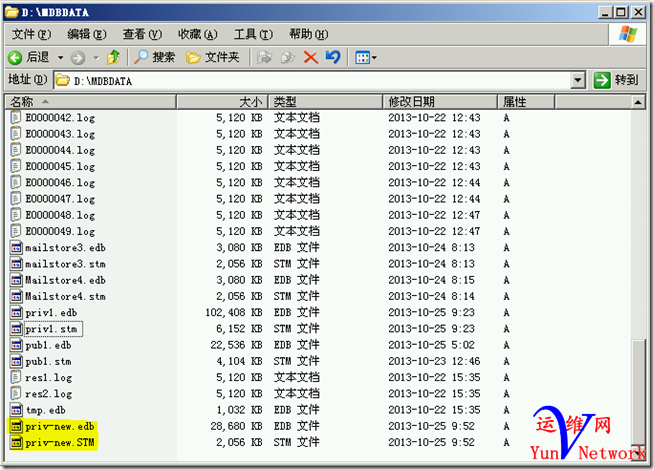The height and width of the screenshot is (470, 654).
Task: Click the res1.log file icon
Action: (x=15, y=377)
